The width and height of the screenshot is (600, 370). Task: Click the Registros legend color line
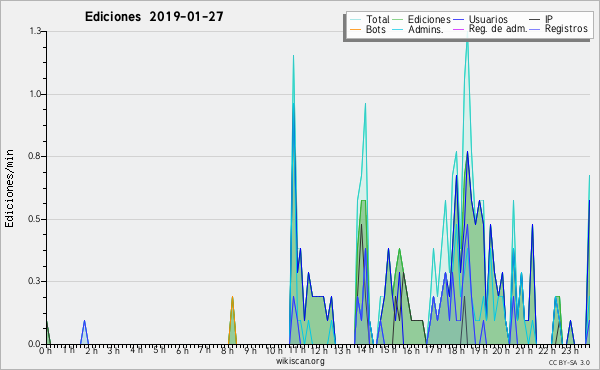[x=535, y=29]
